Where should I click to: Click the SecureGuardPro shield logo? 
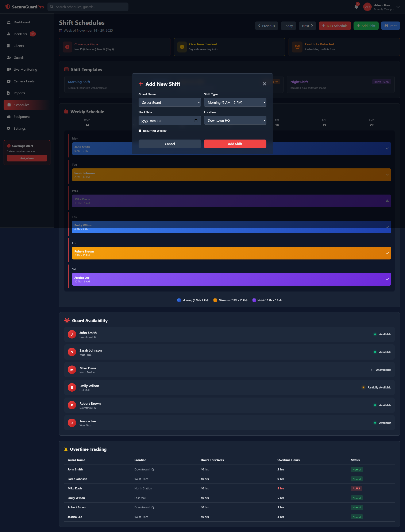(x=8, y=7)
